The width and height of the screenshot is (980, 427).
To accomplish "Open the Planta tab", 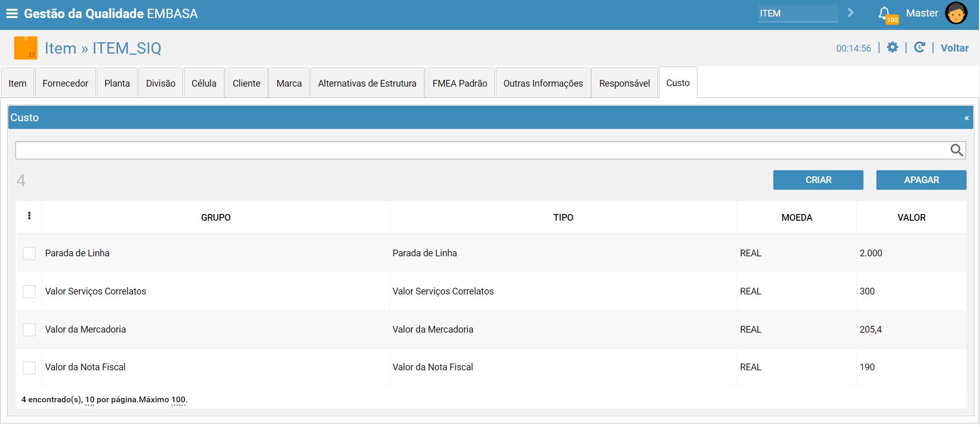I will click(x=117, y=83).
